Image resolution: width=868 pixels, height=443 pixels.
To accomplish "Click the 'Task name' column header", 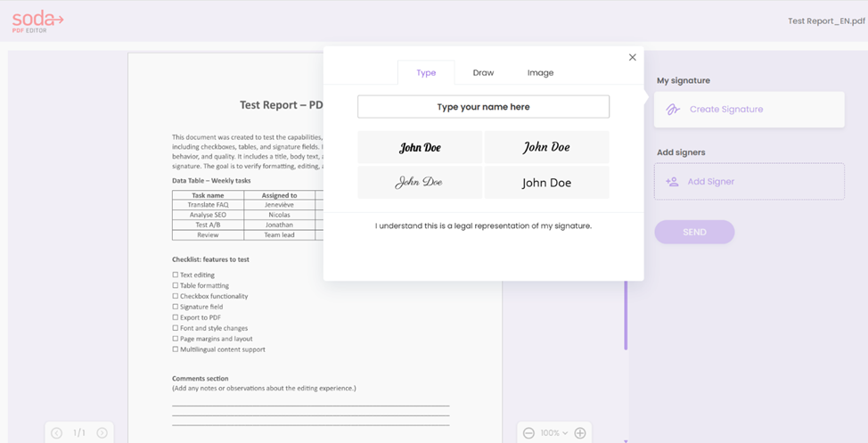I will click(x=209, y=195).
